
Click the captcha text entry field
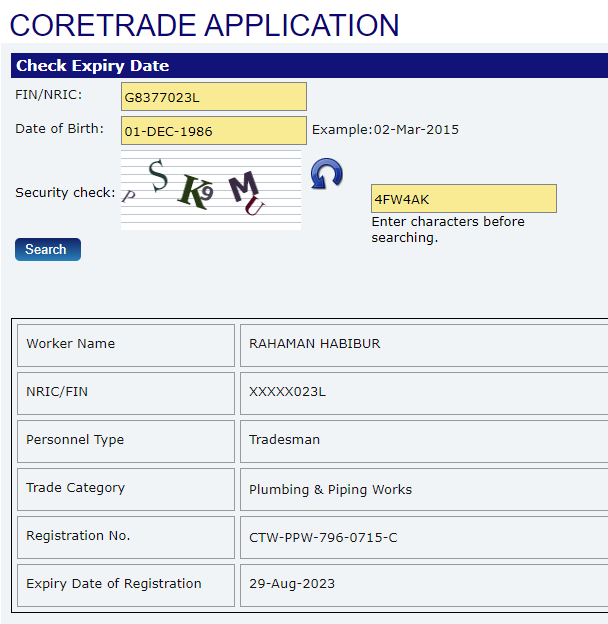[463, 198]
